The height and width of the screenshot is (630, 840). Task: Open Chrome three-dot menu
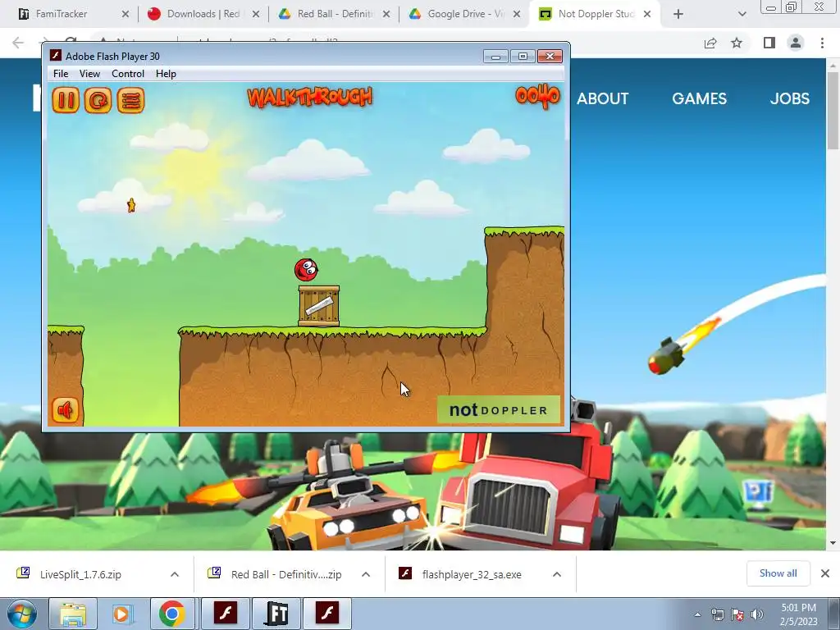822,43
